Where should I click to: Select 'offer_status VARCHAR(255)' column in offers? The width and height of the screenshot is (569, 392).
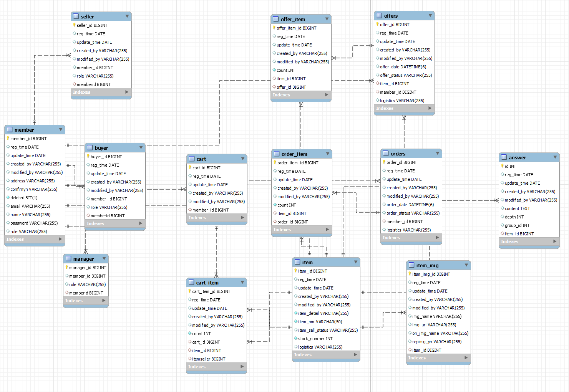404,75
